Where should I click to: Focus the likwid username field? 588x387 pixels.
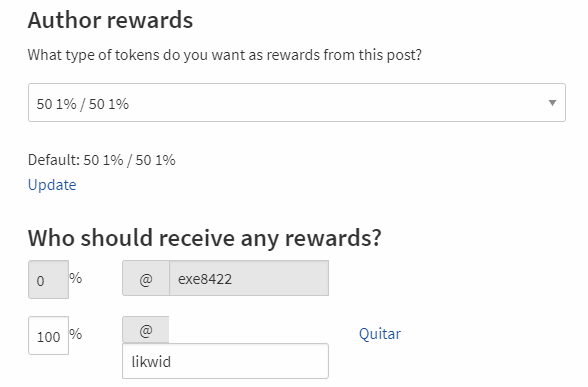(x=225, y=361)
